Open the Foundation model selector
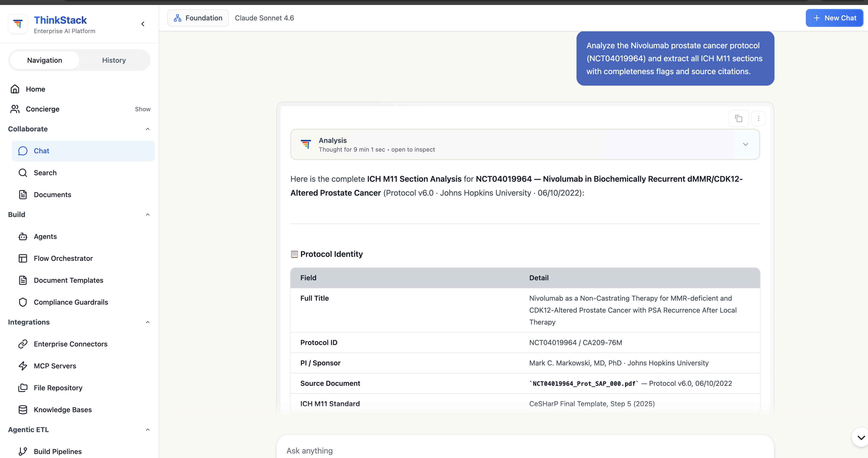The width and height of the screenshot is (868, 458). coord(198,18)
